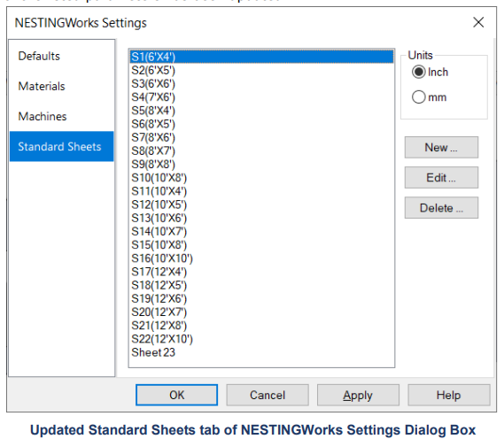This screenshot has height=439, width=504.
Task: Click the Edit... button
Action: point(441,178)
